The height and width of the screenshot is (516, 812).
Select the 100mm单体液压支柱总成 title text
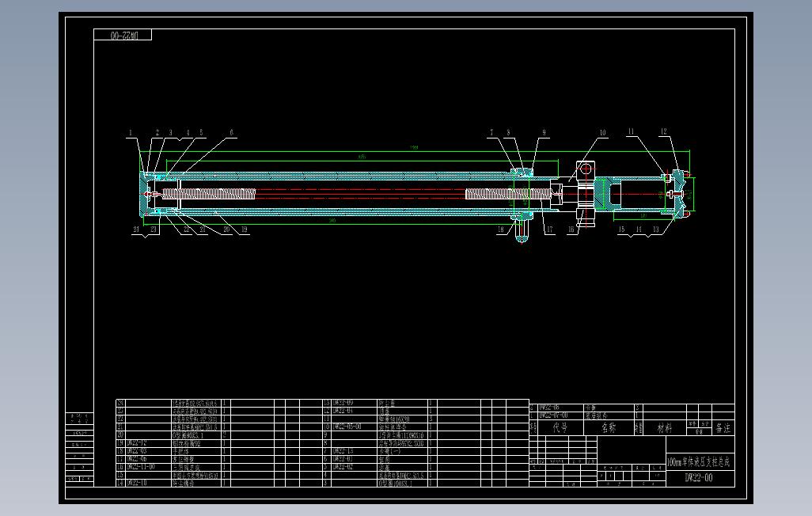point(699,461)
